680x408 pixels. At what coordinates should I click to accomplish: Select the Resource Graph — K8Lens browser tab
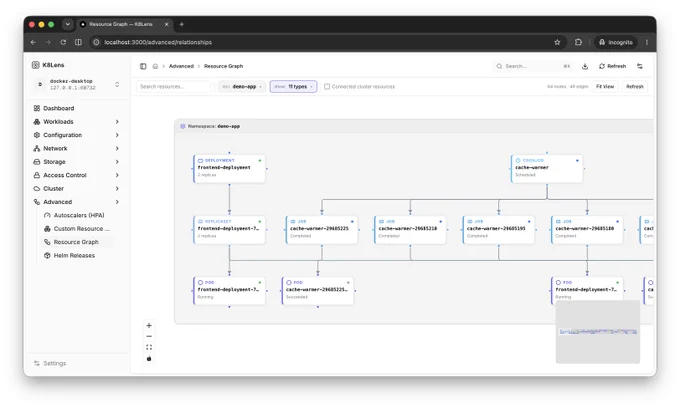click(124, 24)
